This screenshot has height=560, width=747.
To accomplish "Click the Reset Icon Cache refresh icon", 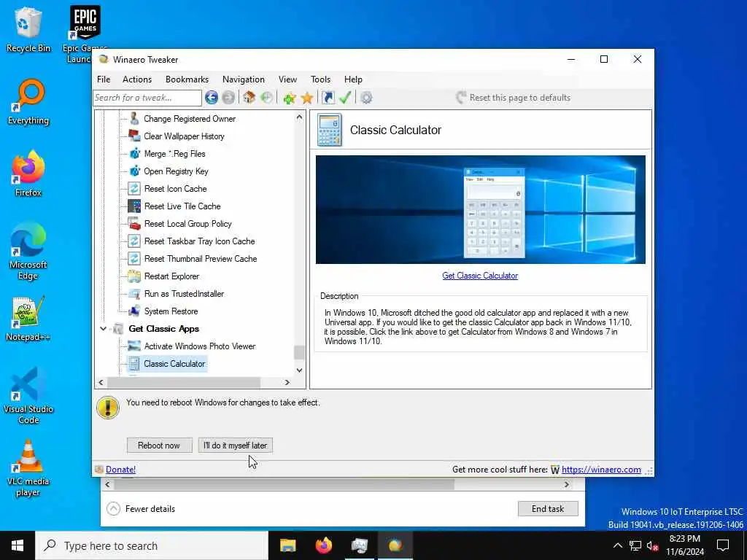I will 134,189.
